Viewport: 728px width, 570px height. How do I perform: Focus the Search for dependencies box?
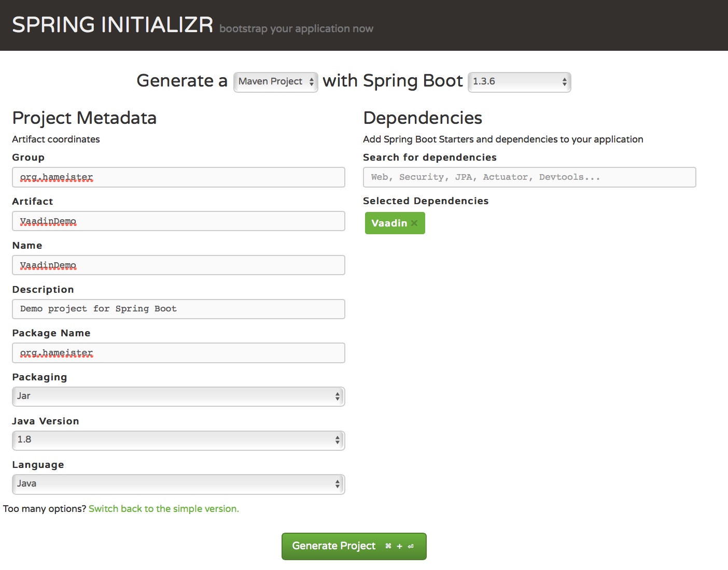click(x=529, y=177)
